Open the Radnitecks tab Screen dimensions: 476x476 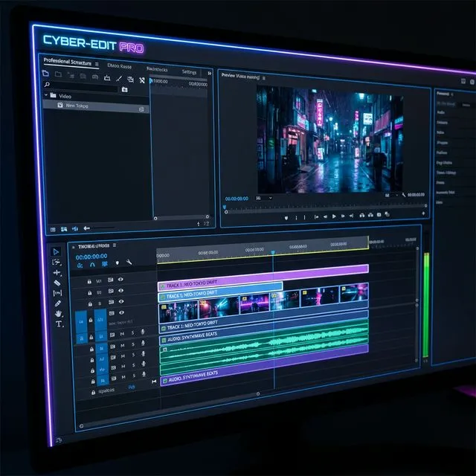pyautogui.click(x=157, y=69)
